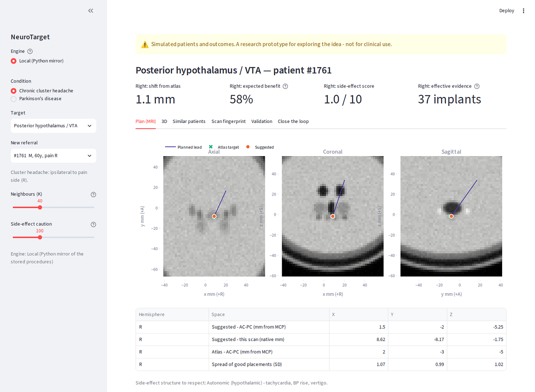
Task: Open the Scan fingerprint tab
Action: [229, 121]
